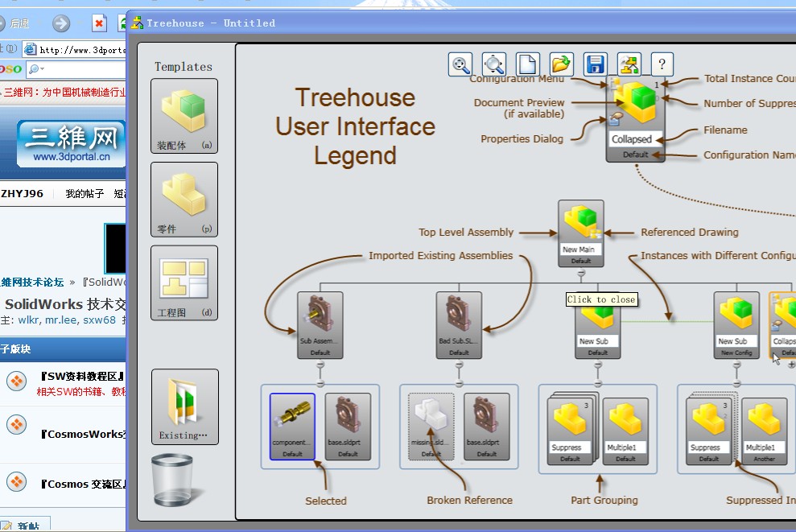Click the browser search input field
Screen dimensions: 796x532
tap(76, 69)
